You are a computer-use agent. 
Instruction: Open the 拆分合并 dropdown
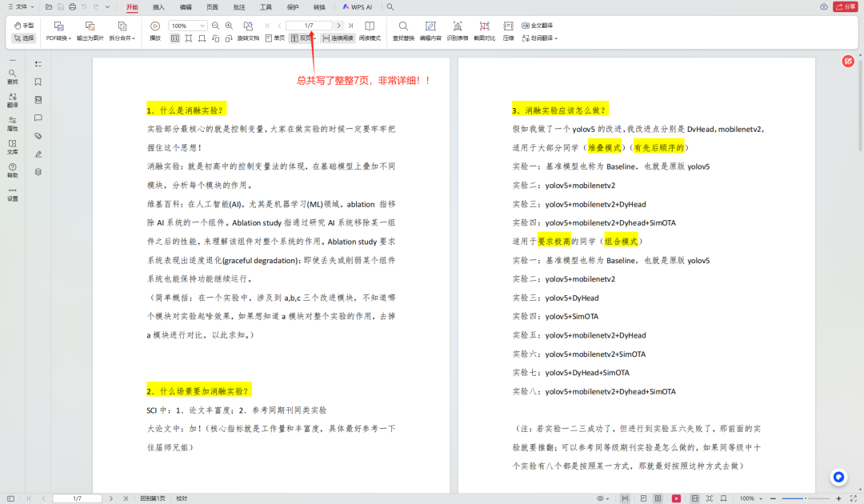122,31
